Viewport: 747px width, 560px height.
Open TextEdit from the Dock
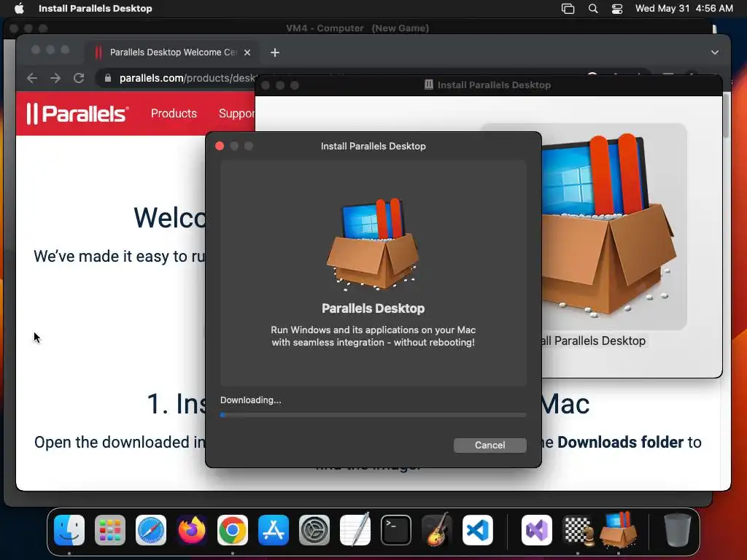(355, 529)
